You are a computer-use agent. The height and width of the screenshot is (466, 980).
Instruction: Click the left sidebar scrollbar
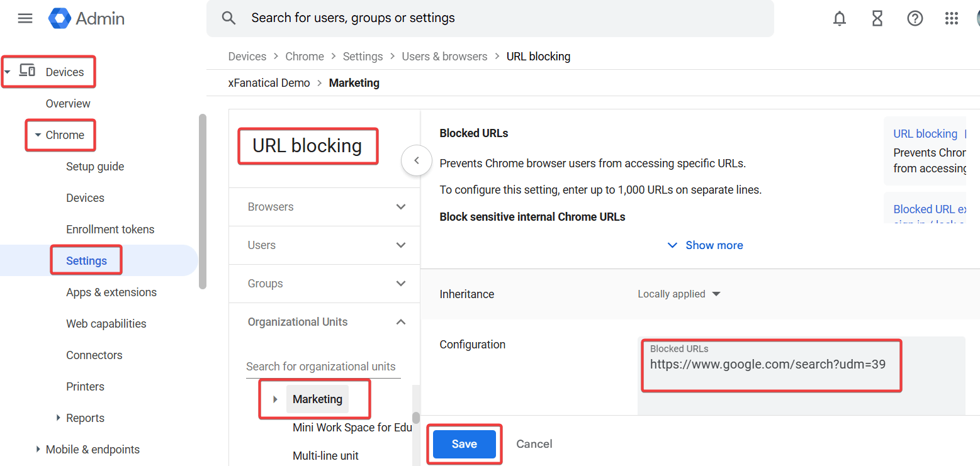click(202, 201)
